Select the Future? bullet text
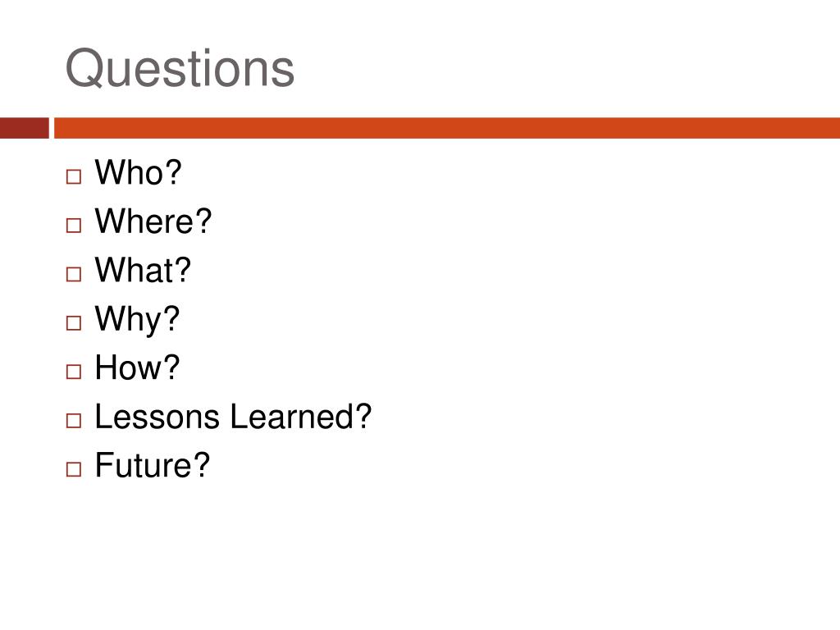 click(152, 465)
